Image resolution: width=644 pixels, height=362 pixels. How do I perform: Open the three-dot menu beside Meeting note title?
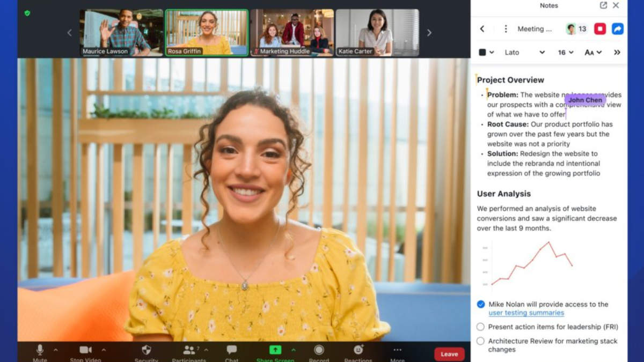(x=505, y=29)
